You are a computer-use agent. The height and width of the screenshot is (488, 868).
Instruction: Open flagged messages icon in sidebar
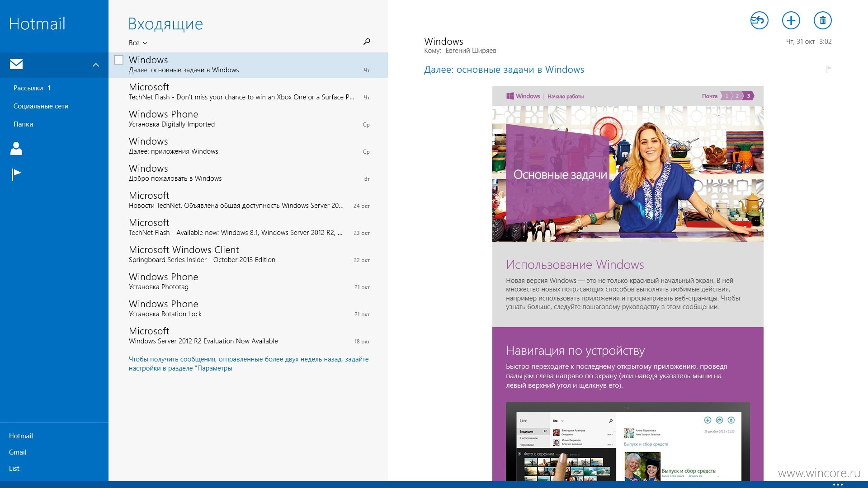click(16, 174)
